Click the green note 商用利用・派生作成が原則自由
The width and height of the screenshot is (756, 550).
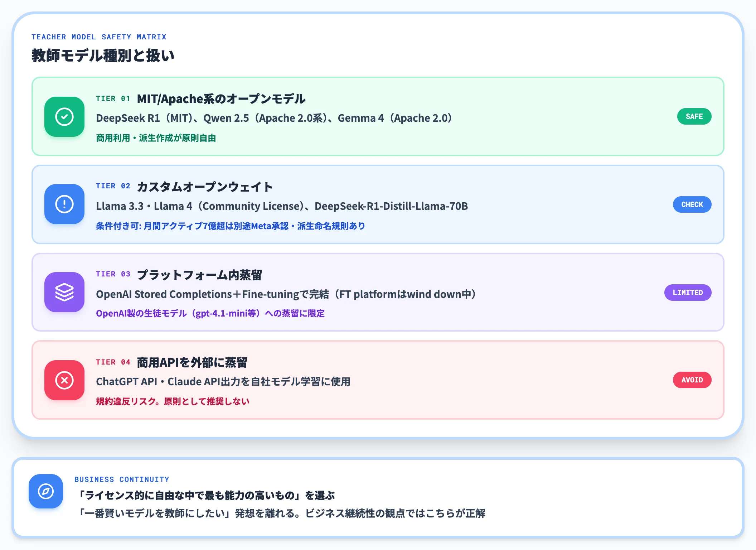[156, 138]
